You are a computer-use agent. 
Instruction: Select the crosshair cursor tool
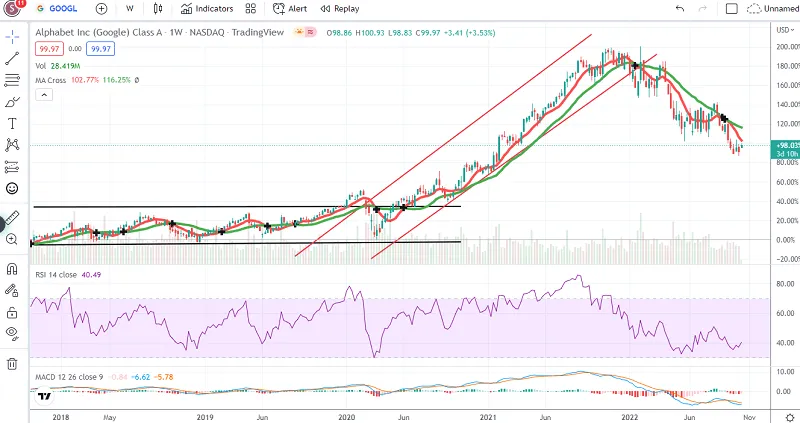click(12, 36)
